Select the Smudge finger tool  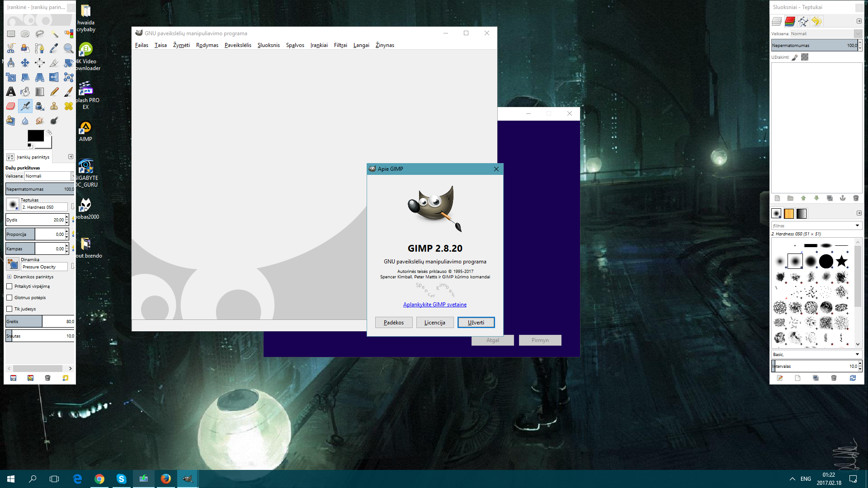[x=40, y=121]
